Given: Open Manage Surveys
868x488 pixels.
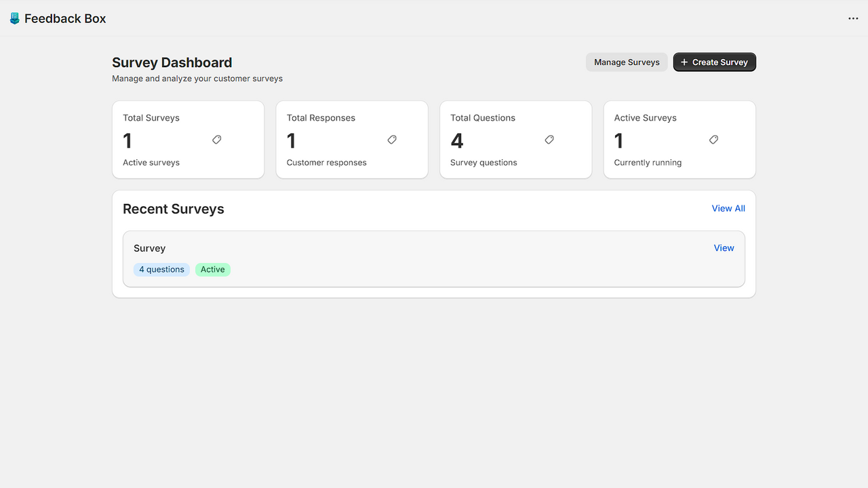Looking at the screenshot, I should (x=627, y=62).
